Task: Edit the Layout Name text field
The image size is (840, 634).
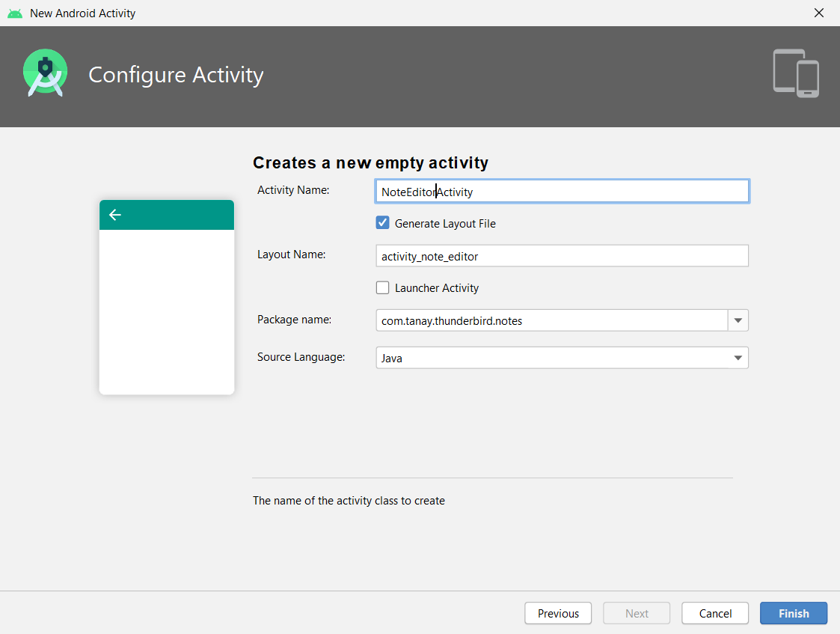Action: (562, 256)
